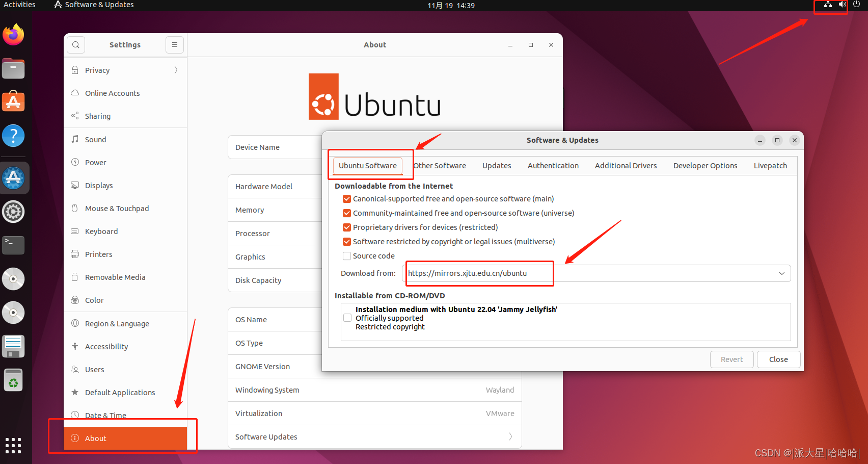Click the Windowing System row
Image resolution: width=868 pixels, height=464 pixels.
coord(375,390)
